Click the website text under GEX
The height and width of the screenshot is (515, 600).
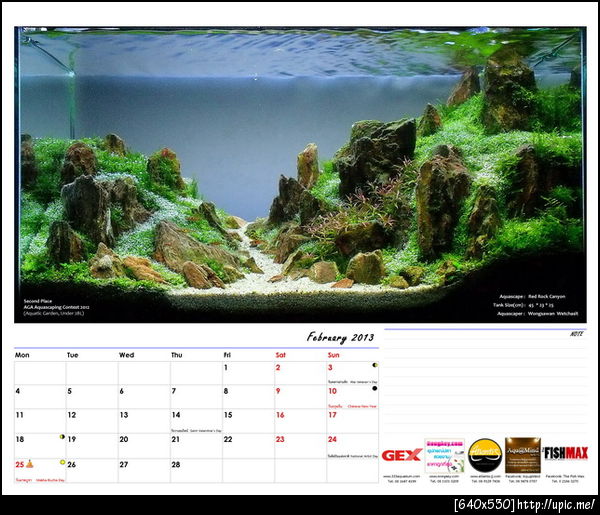point(401,476)
